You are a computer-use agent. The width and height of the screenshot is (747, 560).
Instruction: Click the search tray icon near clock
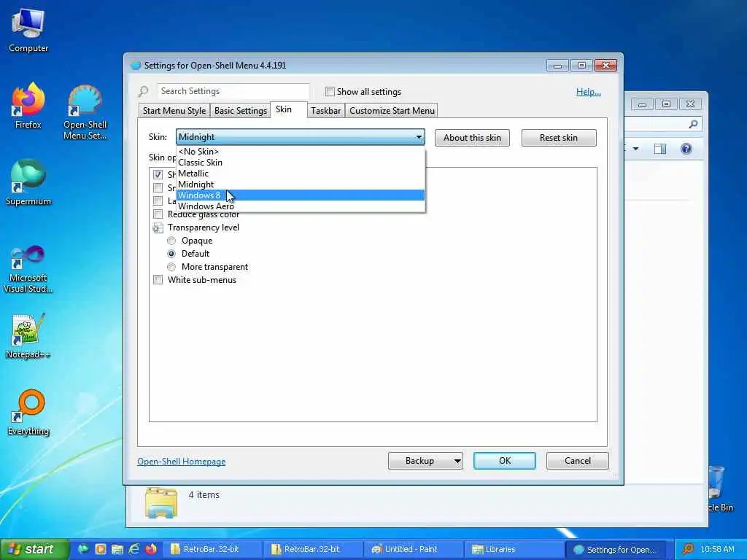688,549
